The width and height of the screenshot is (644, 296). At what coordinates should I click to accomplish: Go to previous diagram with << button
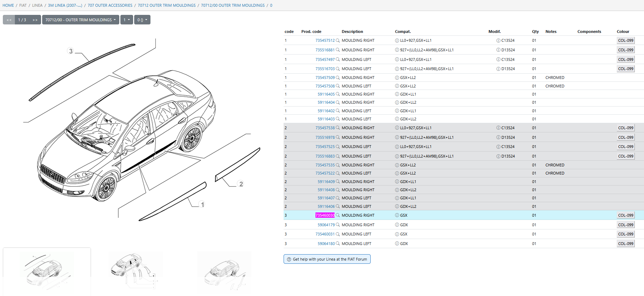tap(9, 20)
